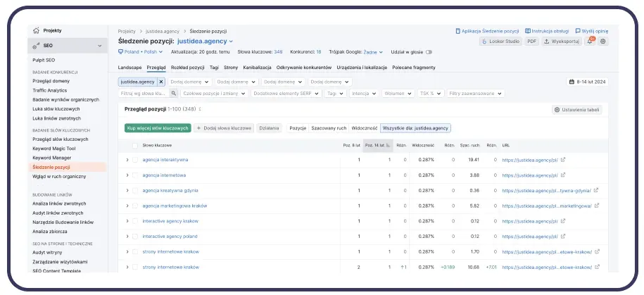Click the magnifier icon in the keyword filter
The image size is (644, 295).
pos(174,93)
